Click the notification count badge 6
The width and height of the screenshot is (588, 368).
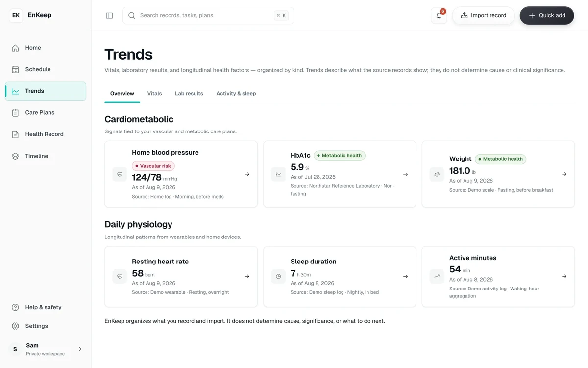(443, 11)
